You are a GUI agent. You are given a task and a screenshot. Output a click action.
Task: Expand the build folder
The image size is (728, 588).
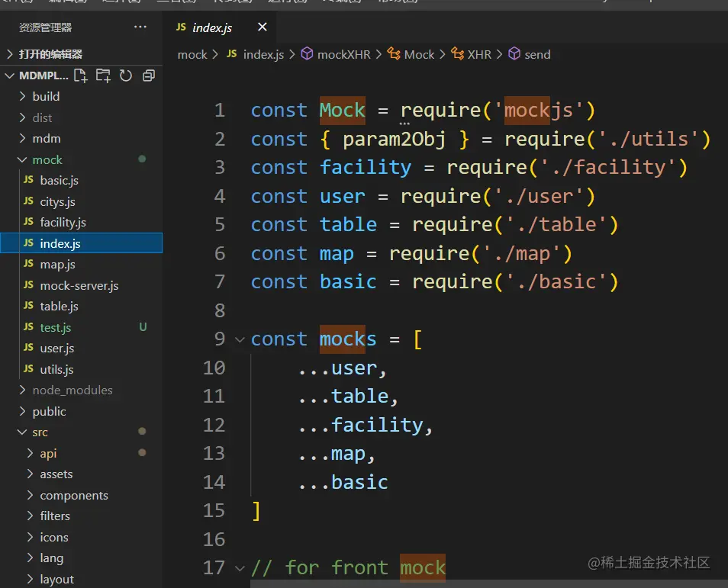coord(46,96)
